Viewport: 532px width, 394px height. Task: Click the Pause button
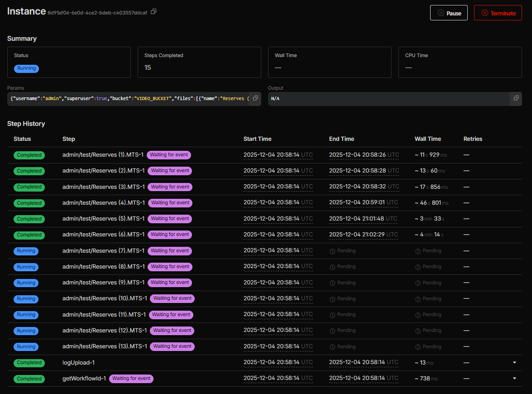click(448, 13)
